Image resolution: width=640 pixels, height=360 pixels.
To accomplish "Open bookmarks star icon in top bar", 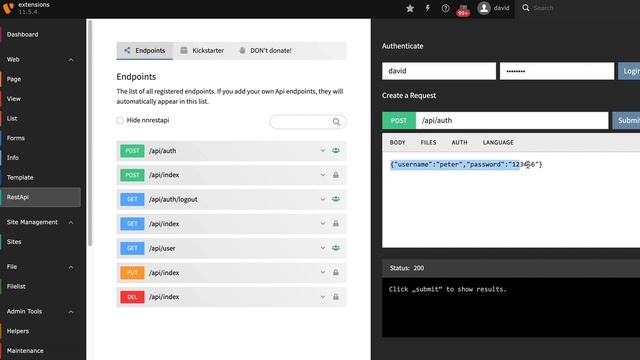I will (410, 8).
